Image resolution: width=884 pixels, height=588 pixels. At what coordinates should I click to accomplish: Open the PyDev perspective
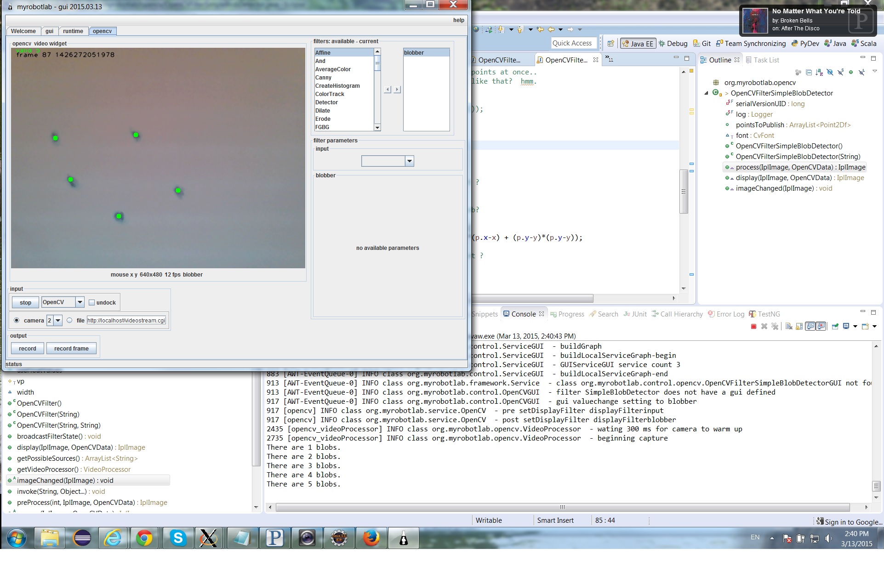[x=805, y=44]
